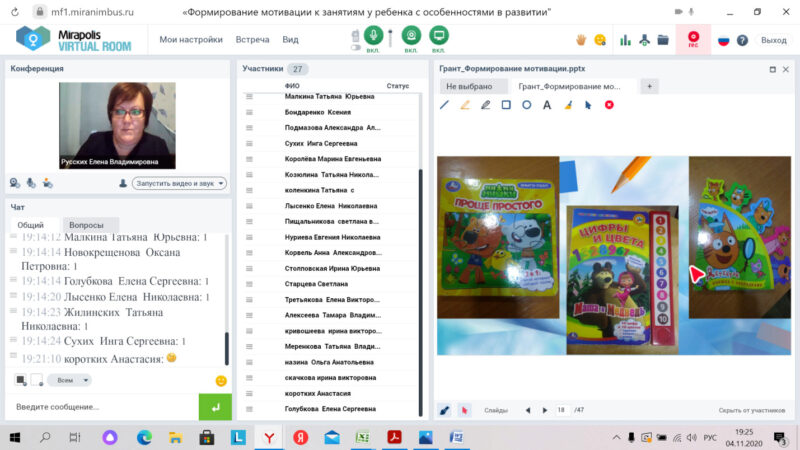This screenshot has height=450, width=800.
Task: Open the polls chart icon
Action: (625, 40)
